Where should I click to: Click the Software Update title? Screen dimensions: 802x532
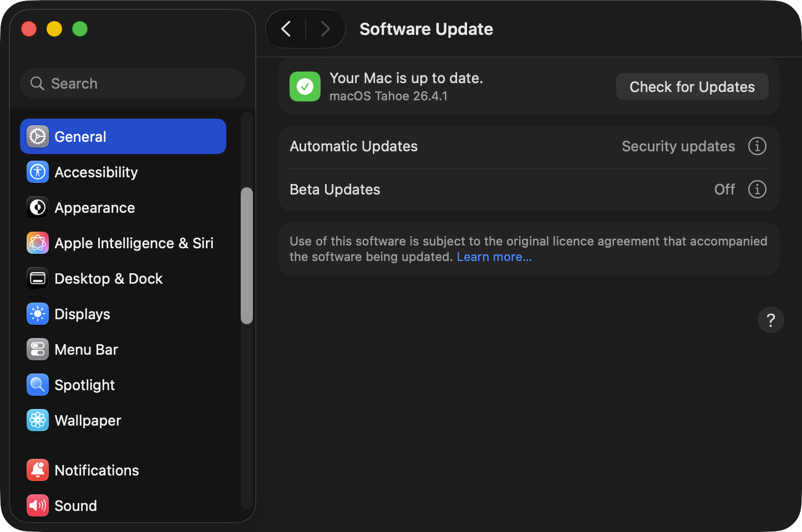(x=426, y=29)
